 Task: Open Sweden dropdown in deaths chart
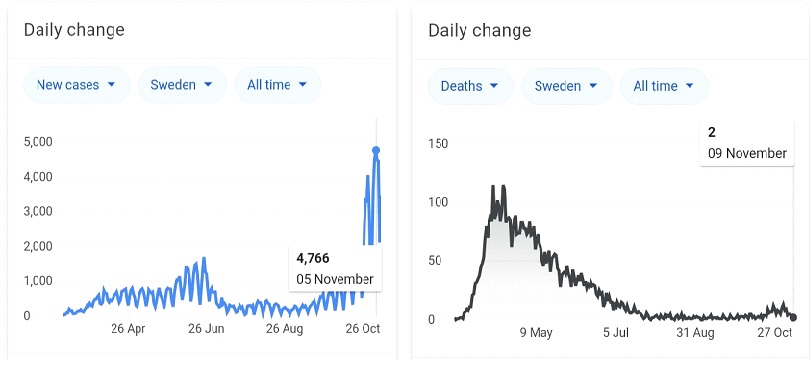567,86
